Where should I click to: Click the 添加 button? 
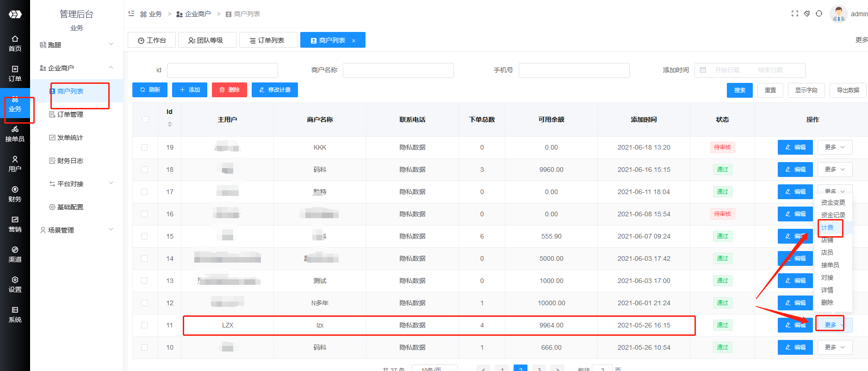190,90
